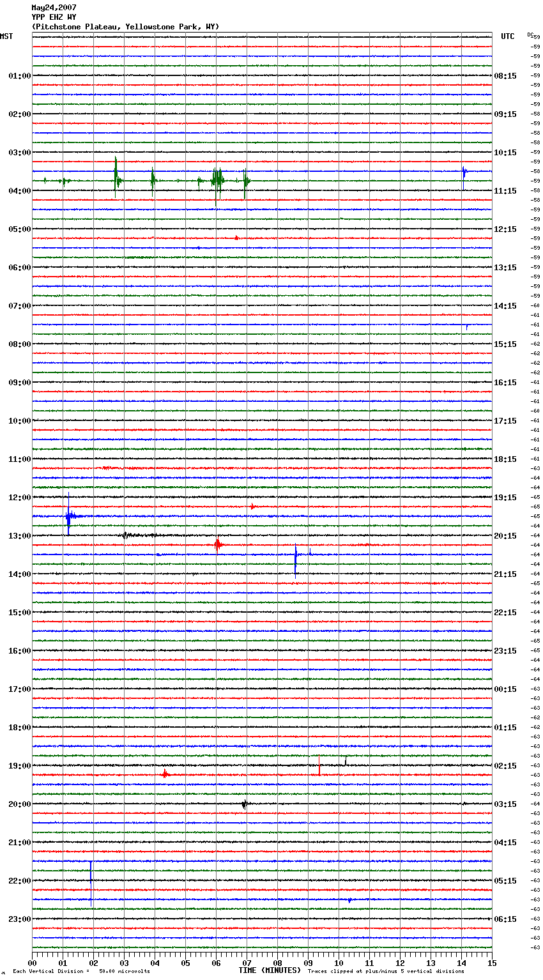The image size is (543, 980).
Task: Click the 03:15 UTC time label
Action: click(x=505, y=804)
